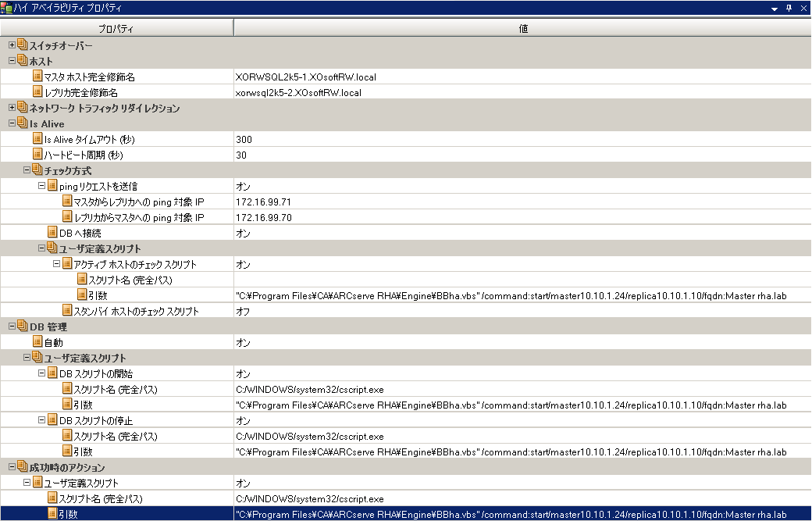The height and width of the screenshot is (521, 812).
Task: Click the プロパティ column header
Action: click(x=116, y=28)
